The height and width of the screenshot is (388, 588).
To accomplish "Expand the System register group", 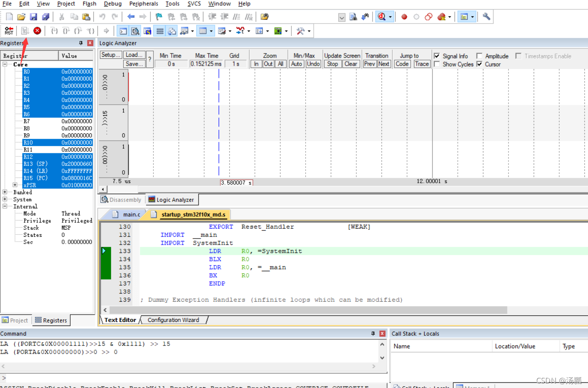I will [x=5, y=199].
